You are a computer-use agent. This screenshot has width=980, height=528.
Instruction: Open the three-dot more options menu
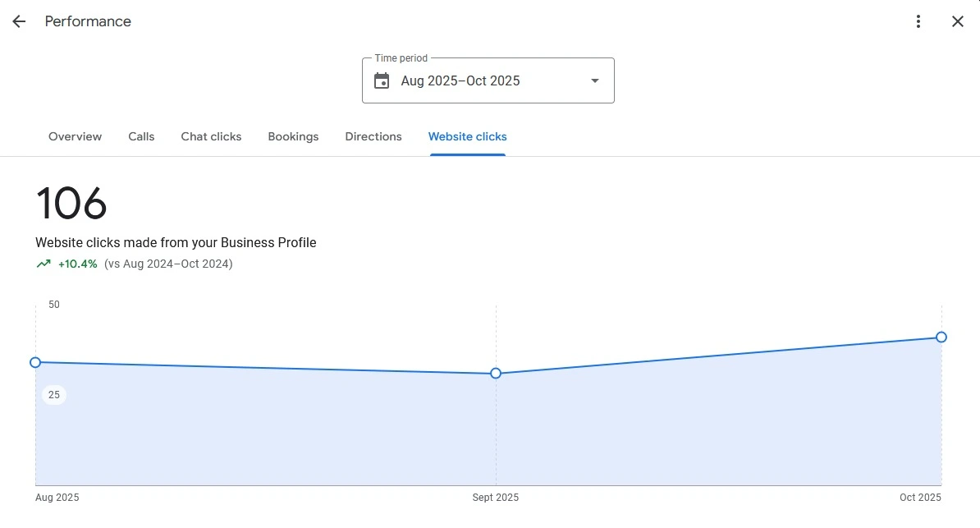click(918, 21)
